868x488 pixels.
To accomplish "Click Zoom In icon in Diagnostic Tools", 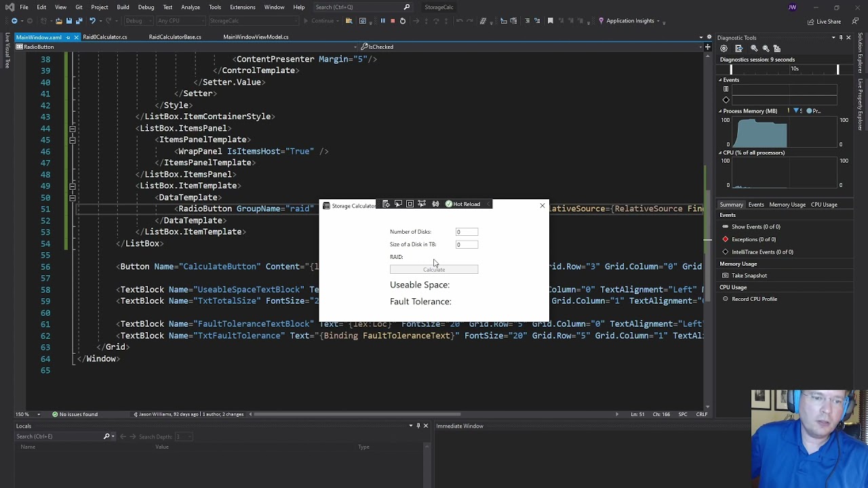I will (753, 49).
